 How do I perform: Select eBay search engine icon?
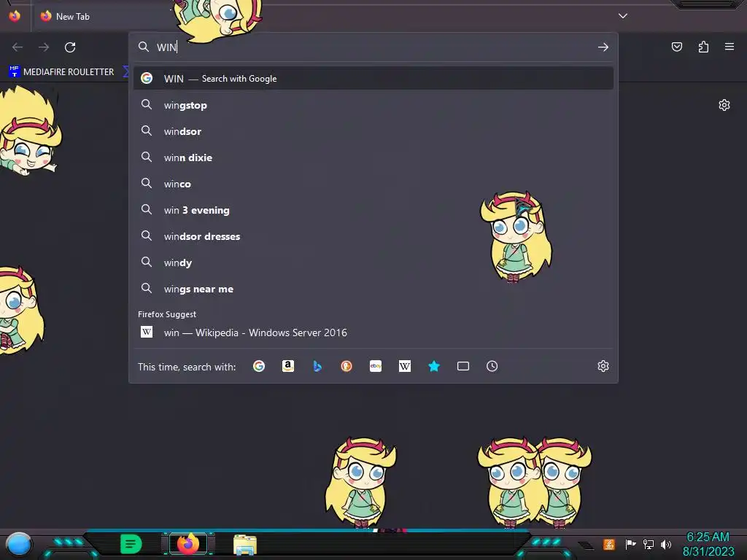pyautogui.click(x=376, y=366)
